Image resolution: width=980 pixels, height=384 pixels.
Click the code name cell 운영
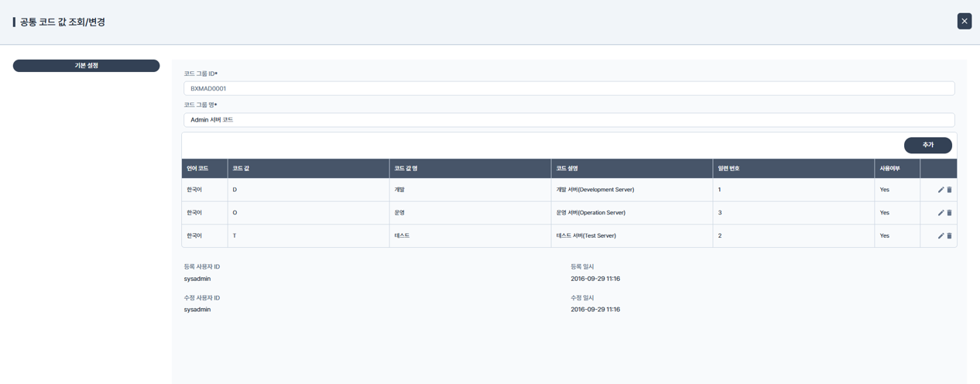[x=470, y=213]
